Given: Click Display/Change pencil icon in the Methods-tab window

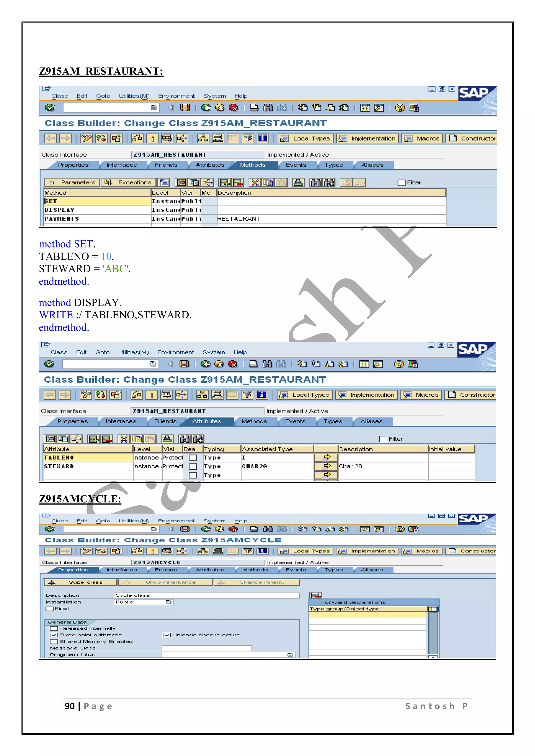Looking at the screenshot, I should [x=86, y=138].
